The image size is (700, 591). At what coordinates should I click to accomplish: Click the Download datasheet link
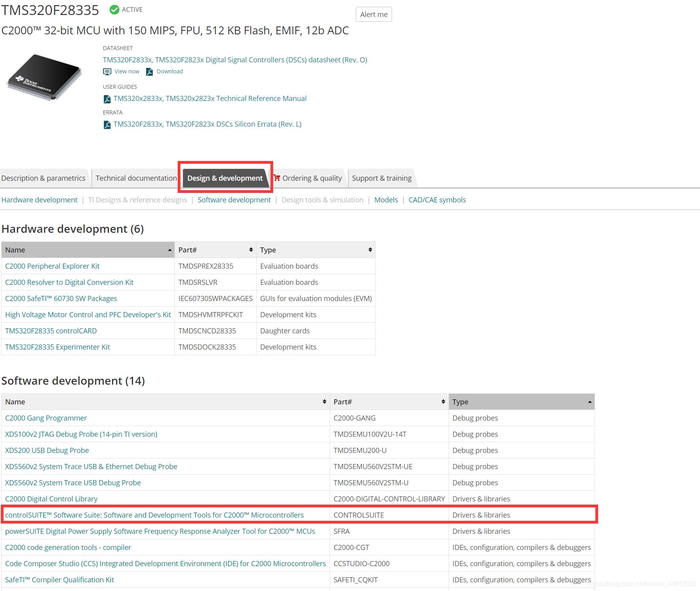coord(170,71)
